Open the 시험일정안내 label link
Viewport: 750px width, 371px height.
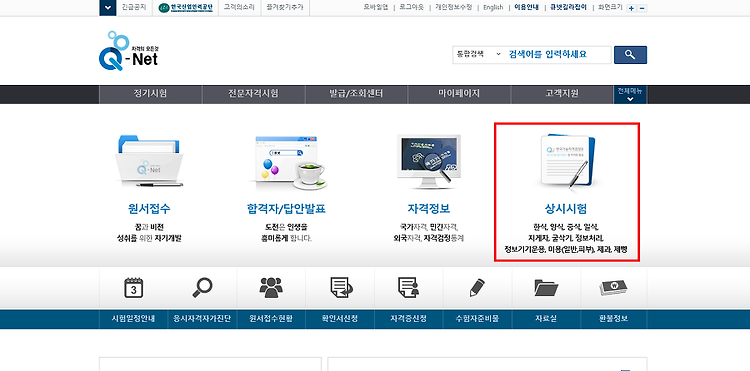pos(133,319)
